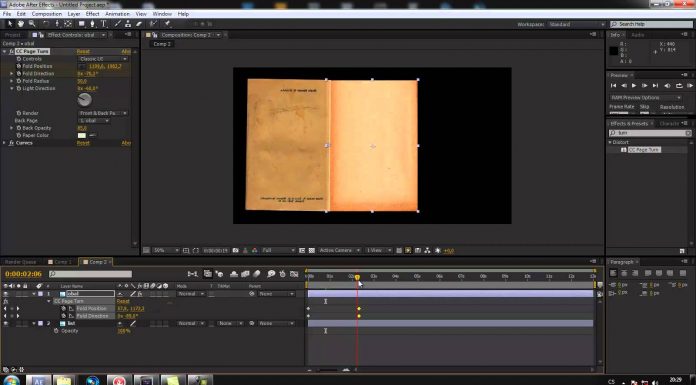Select the Selection arrow tool
The image size is (696, 385).
(10, 24)
